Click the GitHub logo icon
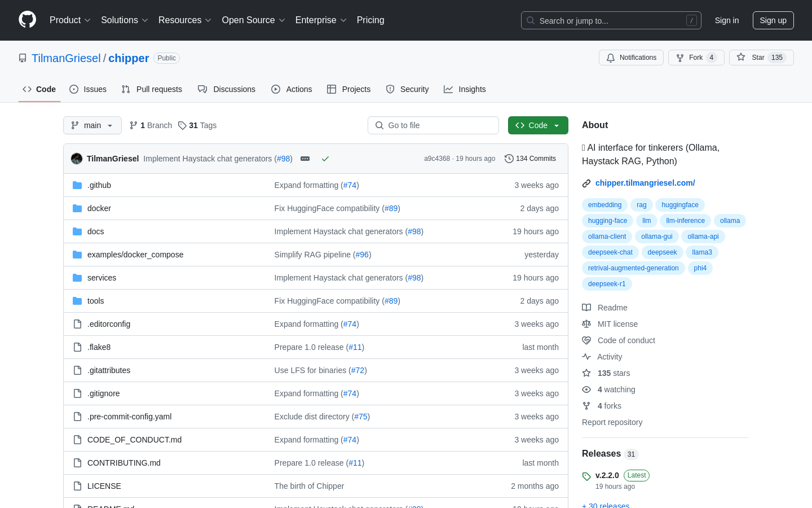This screenshot has height=508, width=812. (x=27, y=20)
